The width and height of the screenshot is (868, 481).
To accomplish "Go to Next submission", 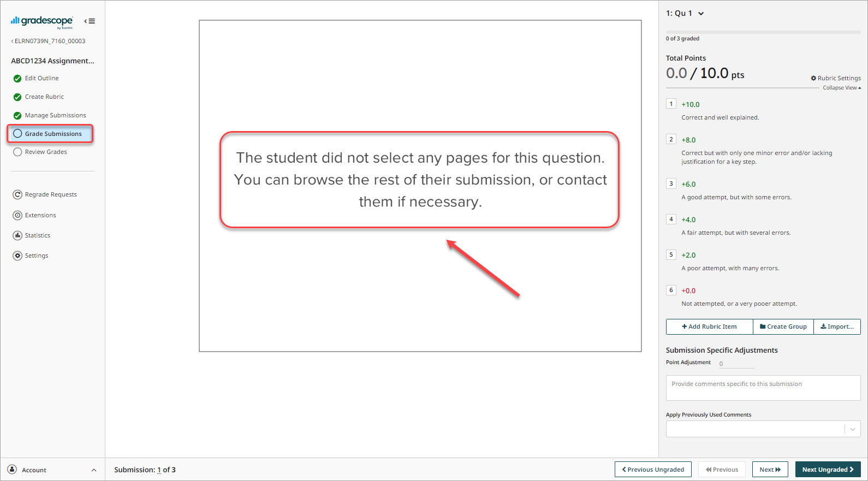I will [770, 470].
